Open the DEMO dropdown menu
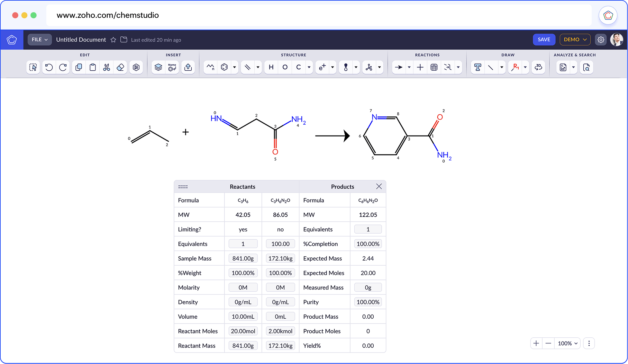628x364 pixels. (575, 39)
